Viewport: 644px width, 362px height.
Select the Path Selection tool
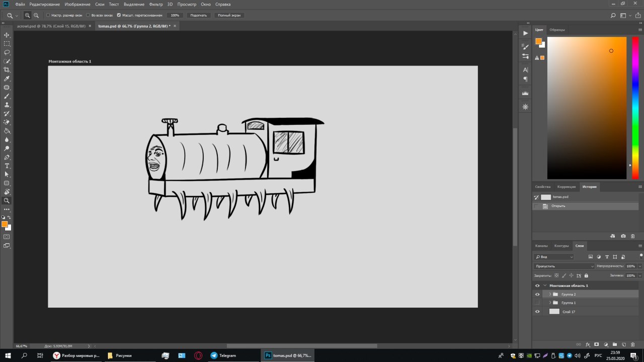7,174
